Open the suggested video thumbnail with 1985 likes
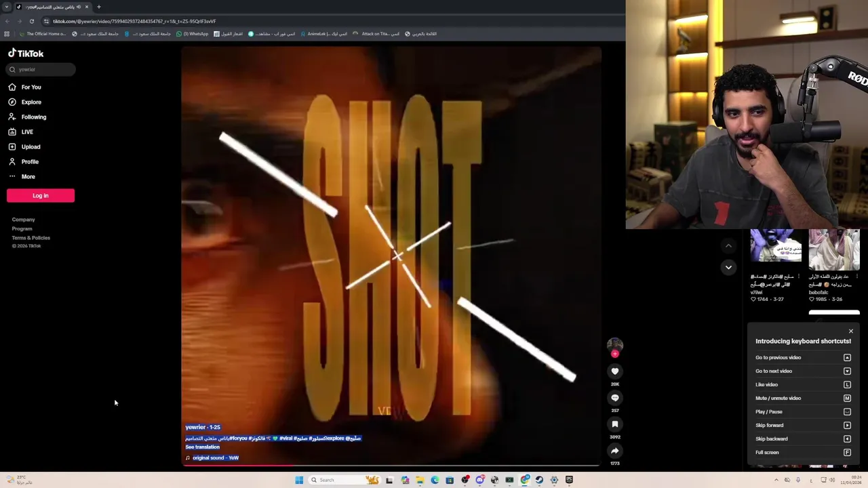This screenshot has width=868, height=488. pyautogui.click(x=834, y=249)
